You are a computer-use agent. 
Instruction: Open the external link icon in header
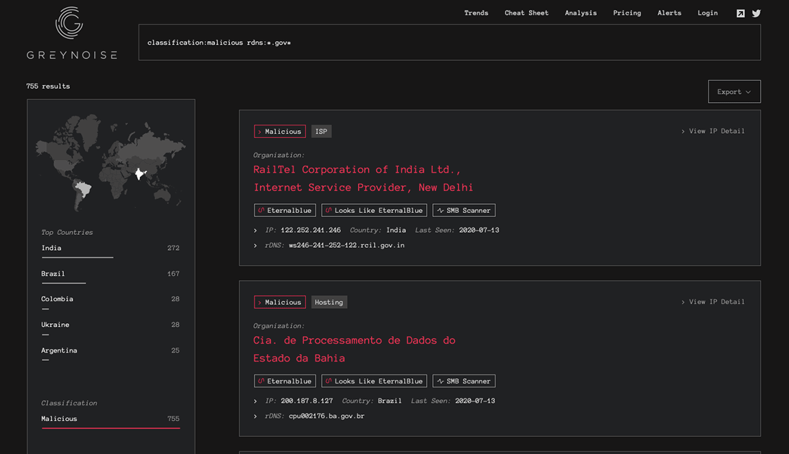(x=740, y=14)
